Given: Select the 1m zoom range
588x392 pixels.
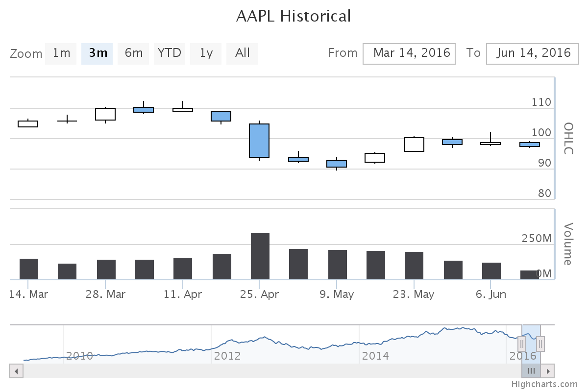Looking at the screenshot, I should tap(61, 53).
